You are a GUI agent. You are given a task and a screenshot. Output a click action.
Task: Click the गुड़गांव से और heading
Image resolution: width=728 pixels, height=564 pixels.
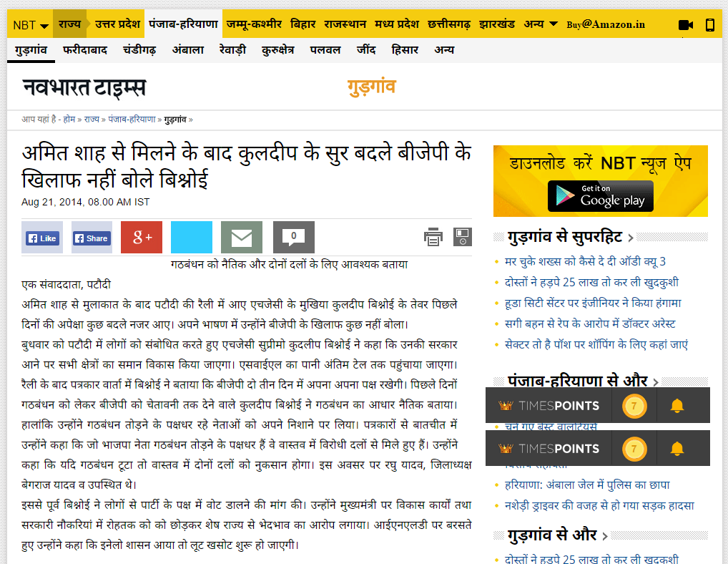point(552,535)
